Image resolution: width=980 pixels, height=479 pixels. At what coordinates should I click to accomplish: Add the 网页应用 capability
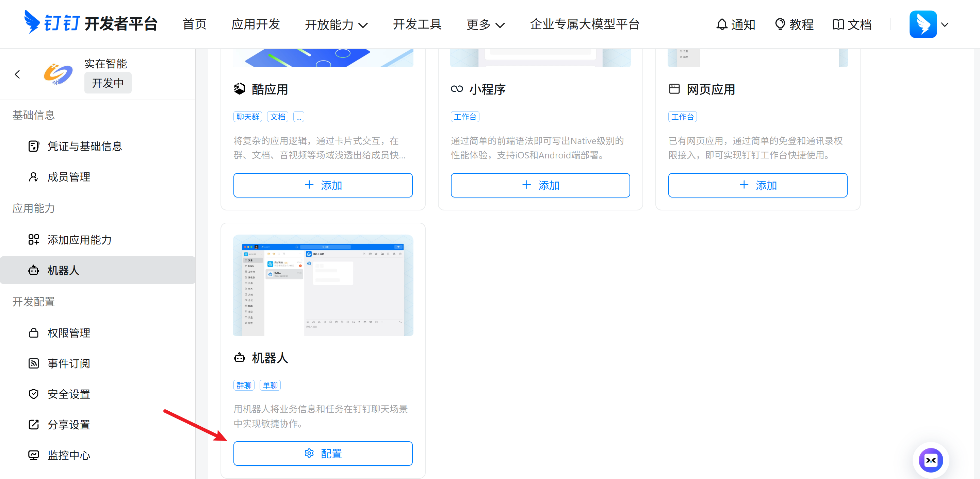click(757, 186)
